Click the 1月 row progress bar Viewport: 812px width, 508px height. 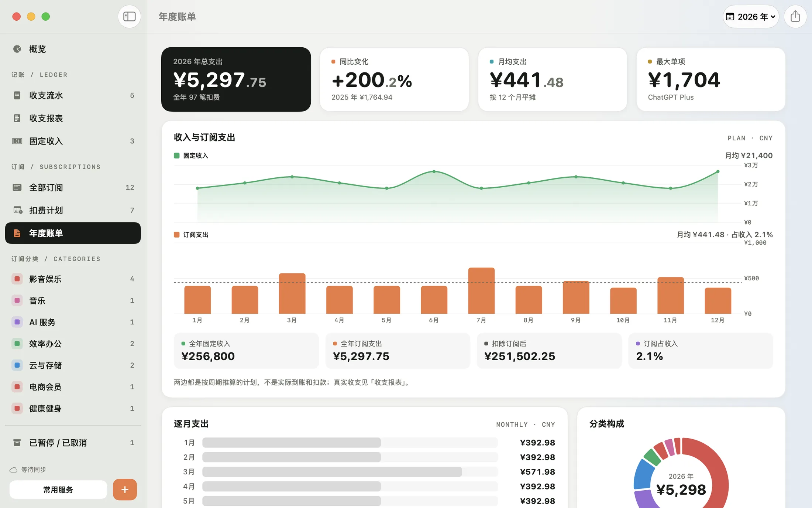click(350, 443)
